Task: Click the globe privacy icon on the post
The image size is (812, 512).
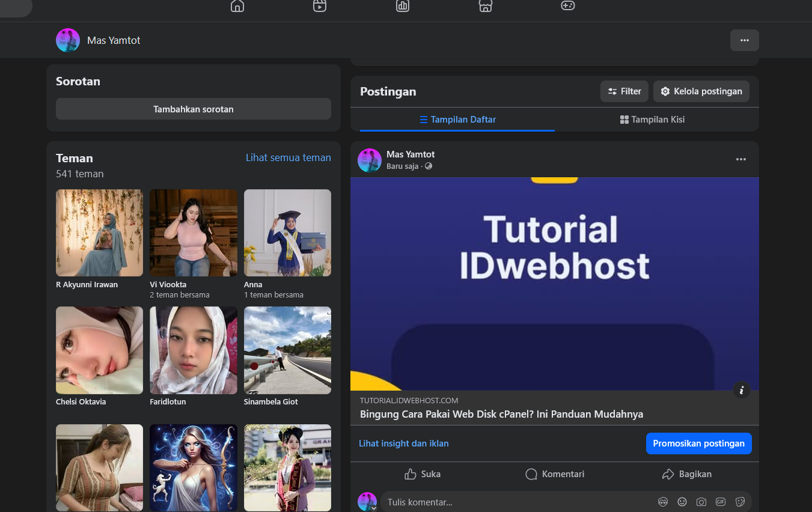Action: (429, 166)
